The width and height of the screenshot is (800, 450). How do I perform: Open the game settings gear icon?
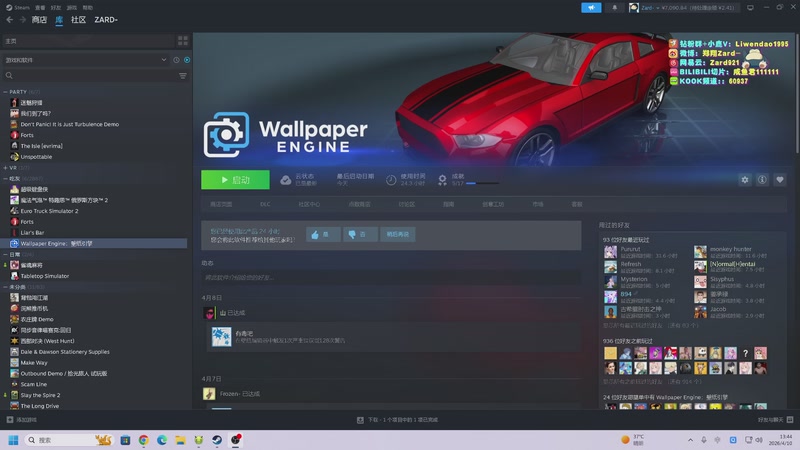[x=745, y=180]
